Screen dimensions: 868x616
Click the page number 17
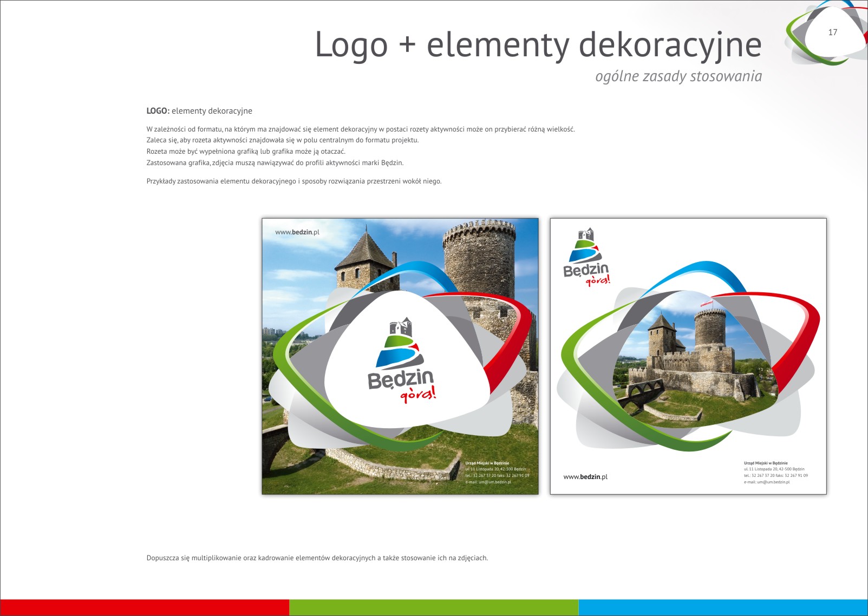[833, 32]
